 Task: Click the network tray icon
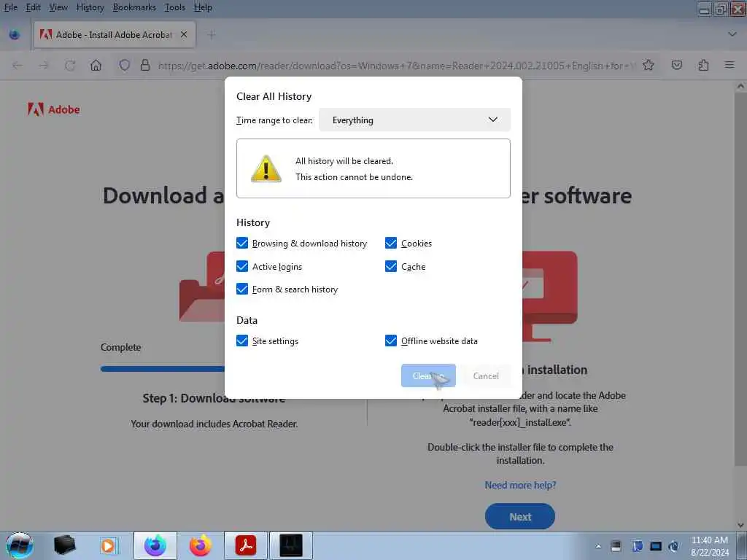[656, 546]
